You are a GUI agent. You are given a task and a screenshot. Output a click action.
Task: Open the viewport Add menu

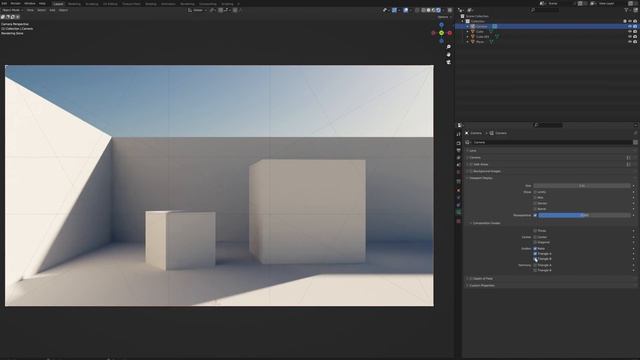coord(52,10)
